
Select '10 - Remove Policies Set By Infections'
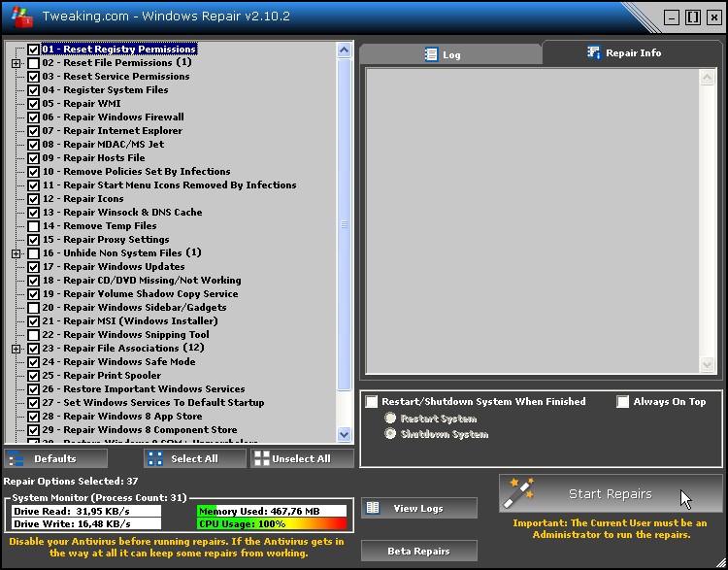click(136, 172)
